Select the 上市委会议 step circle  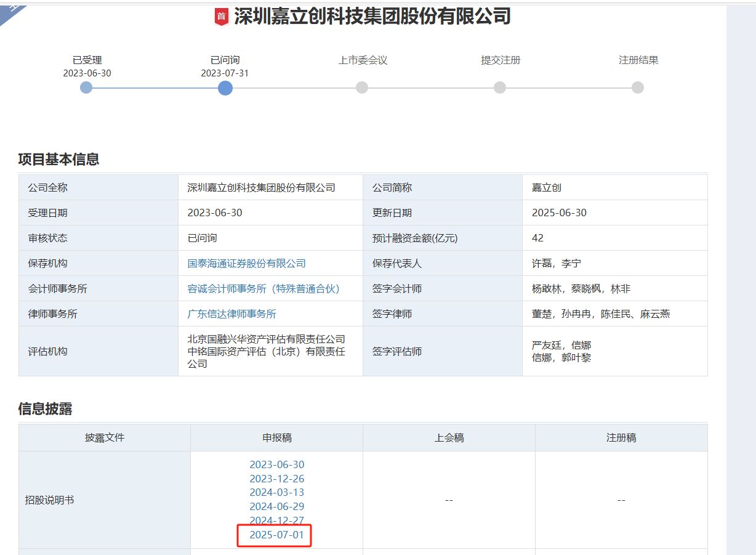click(x=362, y=87)
